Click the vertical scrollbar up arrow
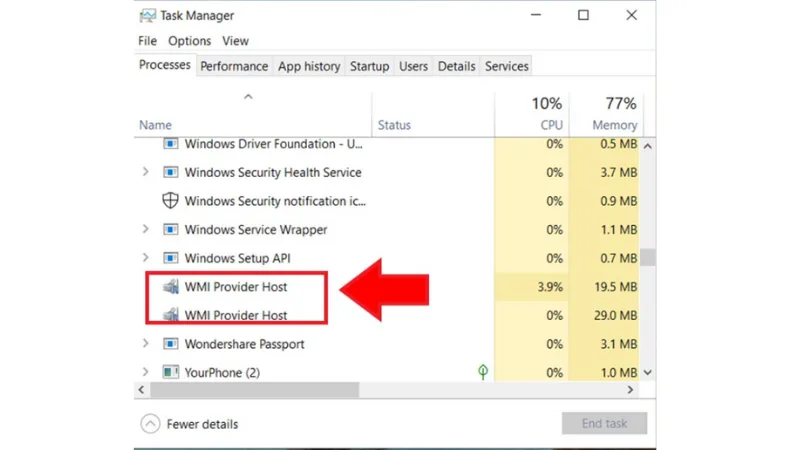Viewport: 800px width, 450px height. point(647,146)
